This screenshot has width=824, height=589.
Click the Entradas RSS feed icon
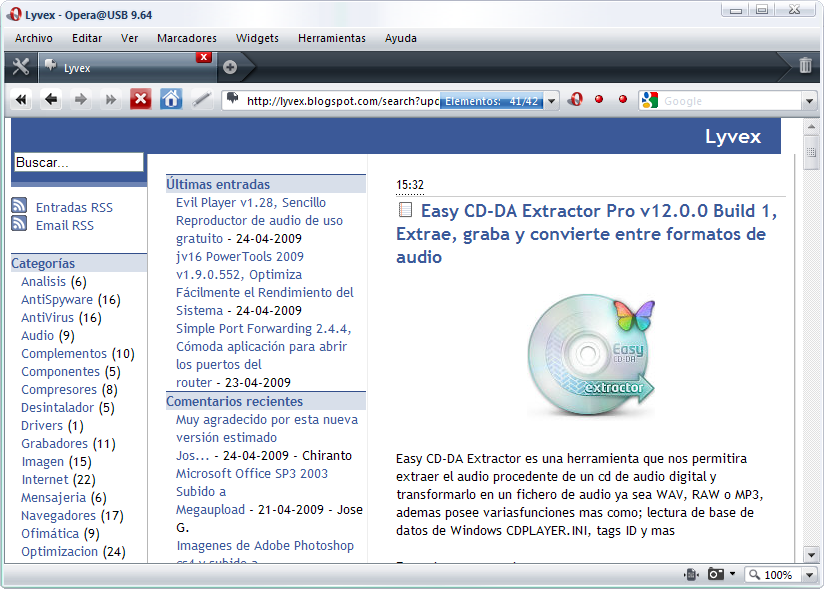[19, 207]
